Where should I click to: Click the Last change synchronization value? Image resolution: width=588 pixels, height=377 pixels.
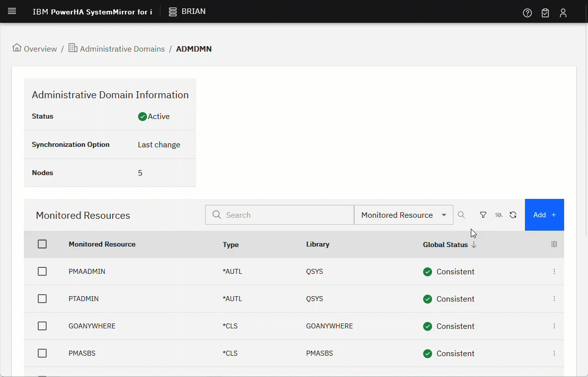pos(159,145)
